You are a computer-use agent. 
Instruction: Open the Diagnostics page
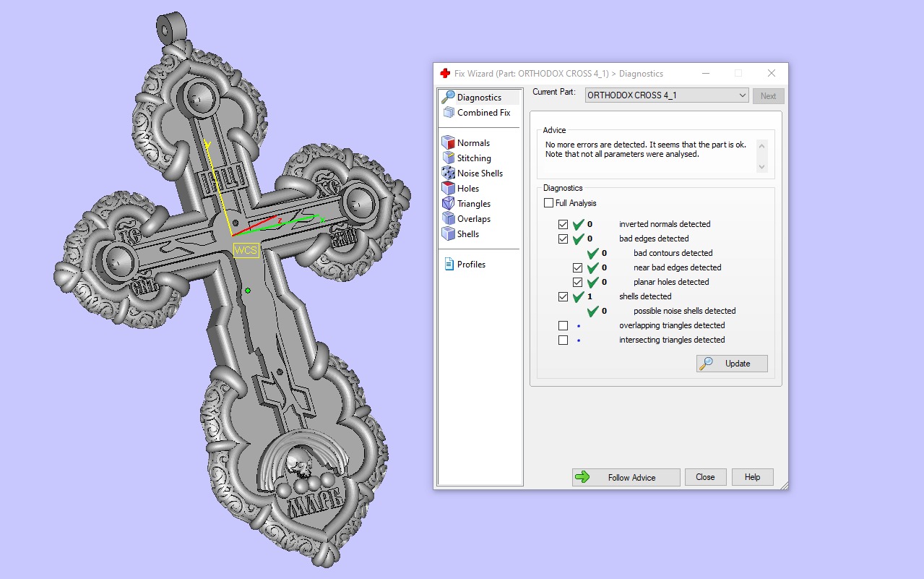coord(479,98)
